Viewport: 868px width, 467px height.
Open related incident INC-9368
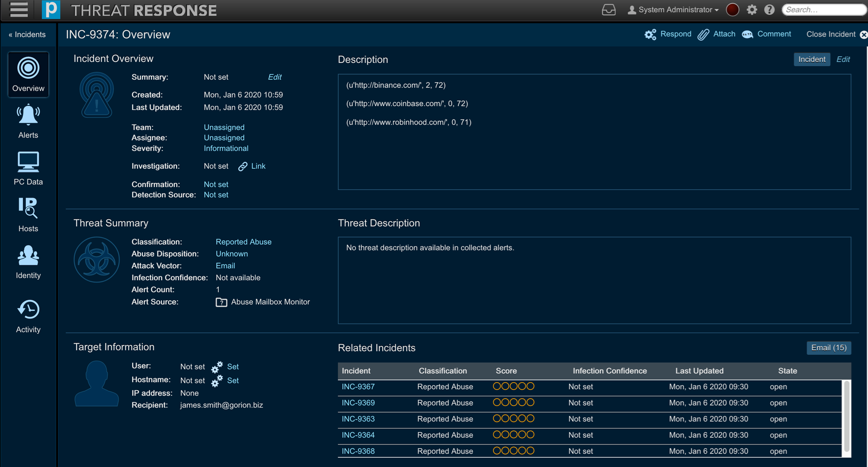tap(358, 451)
